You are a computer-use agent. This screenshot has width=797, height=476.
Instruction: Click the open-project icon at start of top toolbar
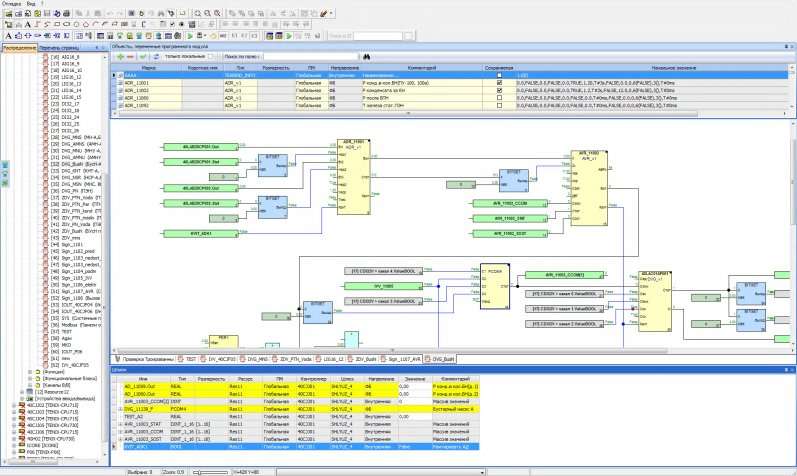pos(9,13)
